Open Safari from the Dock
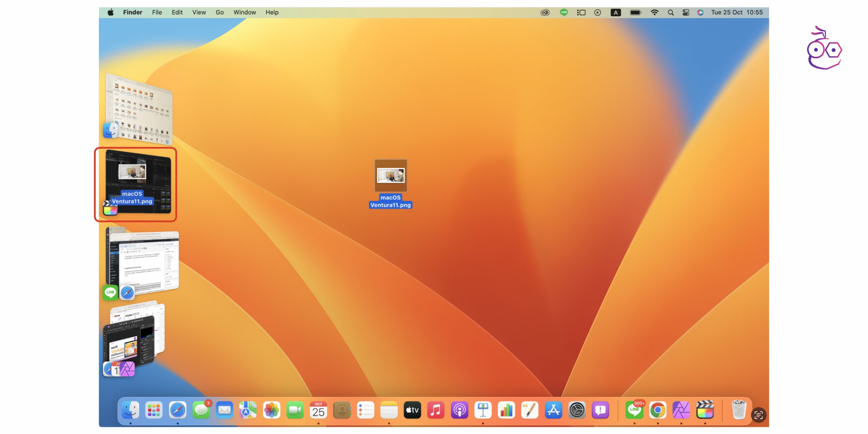The image size is (868, 434). [178, 411]
